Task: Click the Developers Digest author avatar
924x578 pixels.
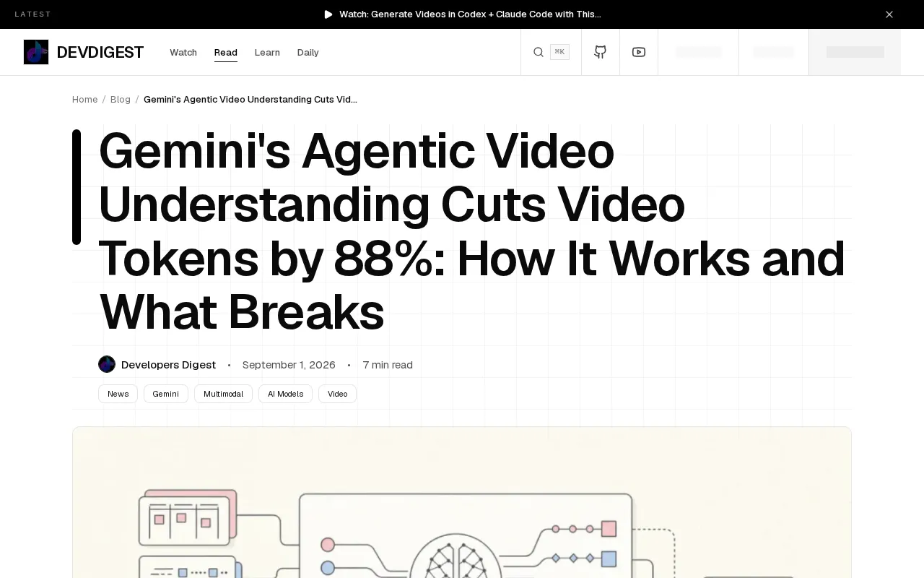Action: 107,364
